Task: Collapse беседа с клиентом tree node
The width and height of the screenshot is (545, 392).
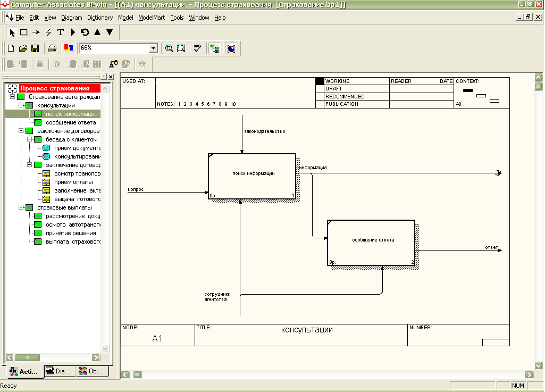Action: tap(30, 139)
